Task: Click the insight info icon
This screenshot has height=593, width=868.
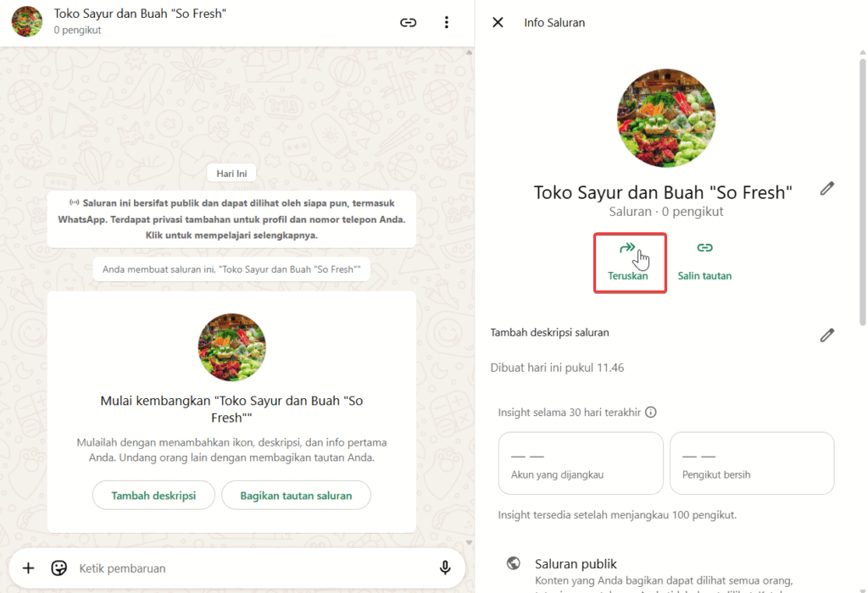Action: pyautogui.click(x=651, y=413)
